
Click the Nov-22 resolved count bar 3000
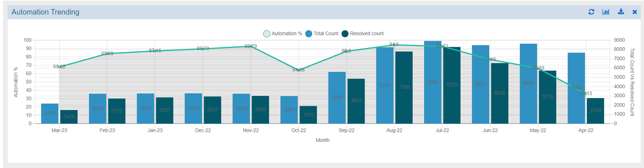pos(260,110)
